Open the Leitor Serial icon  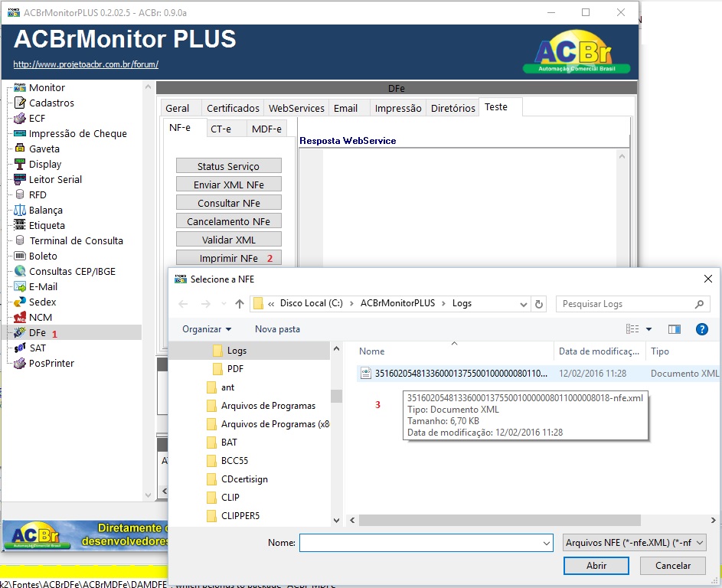point(20,179)
